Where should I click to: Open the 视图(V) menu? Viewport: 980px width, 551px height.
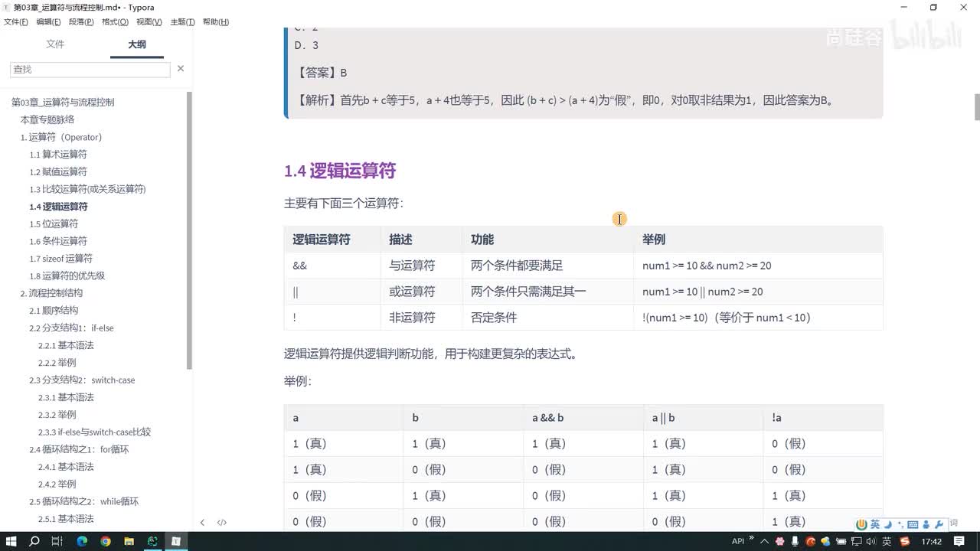[149, 22]
